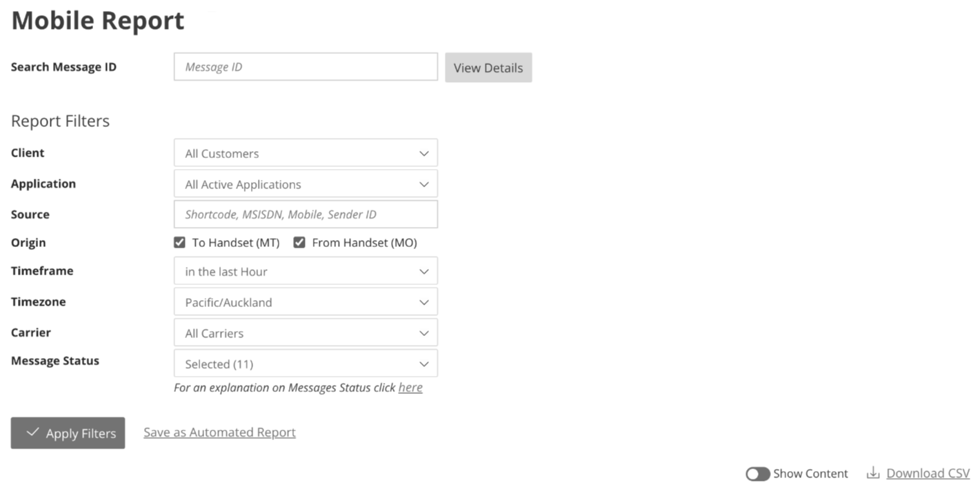Screen dimensions: 980x485
Task: Uncheck the From Handset (MO) checkbox
Action: (299, 243)
